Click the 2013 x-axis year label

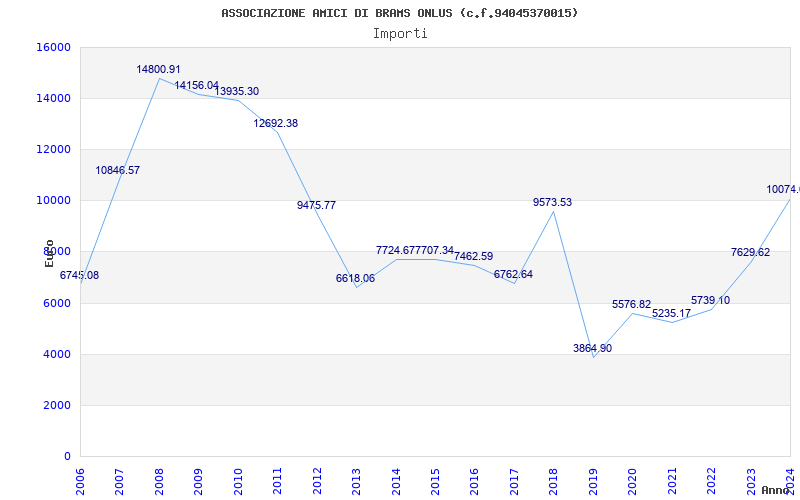(x=356, y=481)
